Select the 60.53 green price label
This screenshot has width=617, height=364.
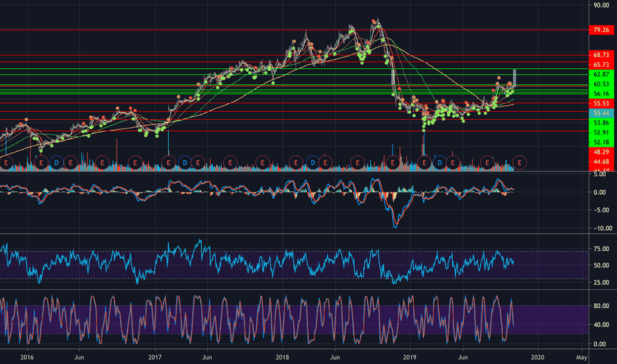click(x=601, y=84)
